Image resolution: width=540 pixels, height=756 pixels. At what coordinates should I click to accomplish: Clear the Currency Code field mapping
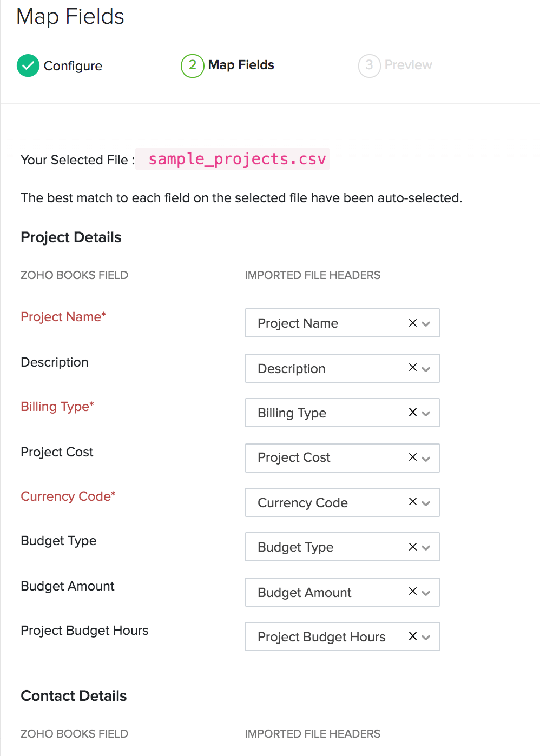click(x=412, y=502)
